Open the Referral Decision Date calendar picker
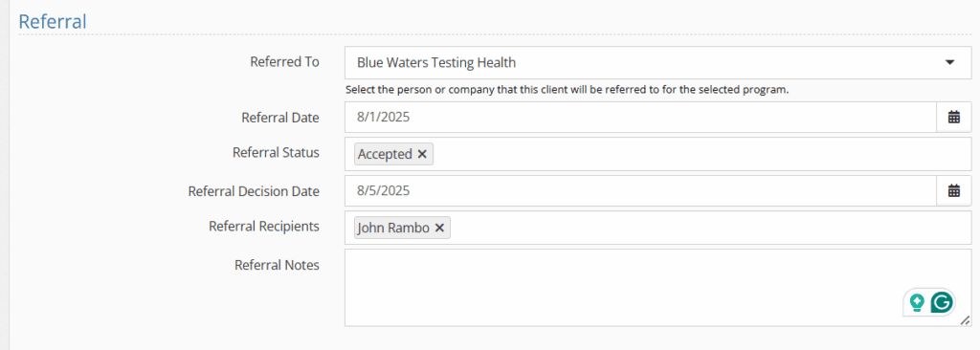 click(x=954, y=190)
